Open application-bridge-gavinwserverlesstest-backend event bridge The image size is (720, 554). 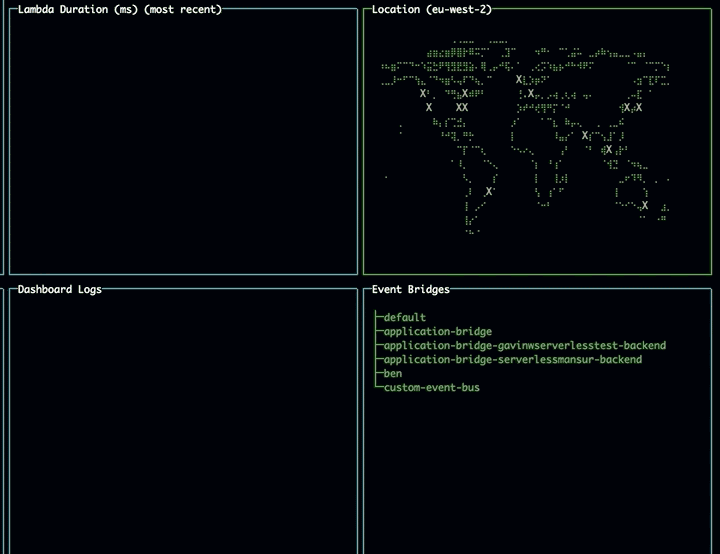pyautogui.click(x=524, y=346)
